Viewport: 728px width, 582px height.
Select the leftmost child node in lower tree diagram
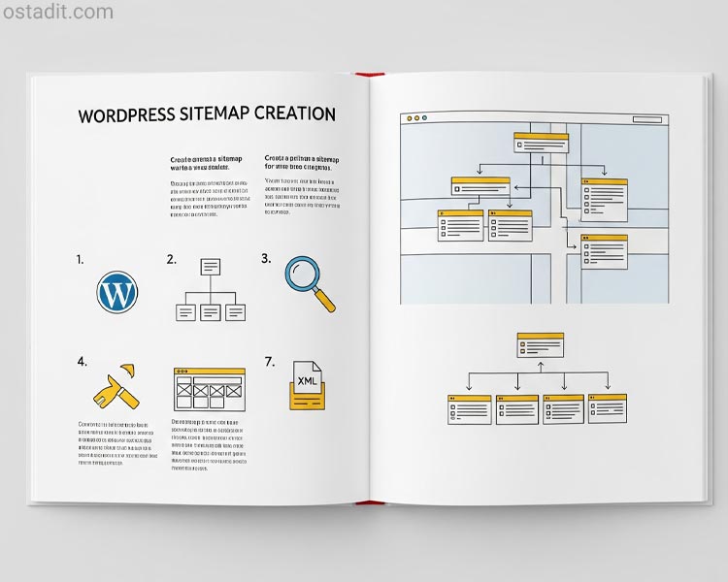pyautogui.click(x=470, y=409)
